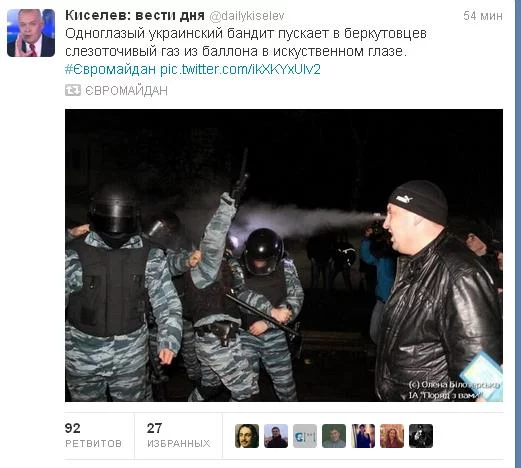
Task: Open the @dailykiselev handle
Action: tap(247, 16)
